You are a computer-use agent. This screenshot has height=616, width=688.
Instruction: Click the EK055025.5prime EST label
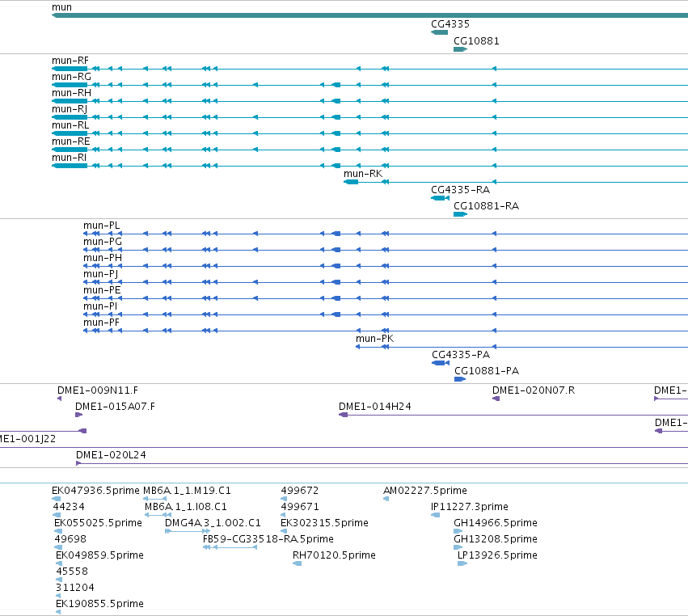(x=99, y=523)
